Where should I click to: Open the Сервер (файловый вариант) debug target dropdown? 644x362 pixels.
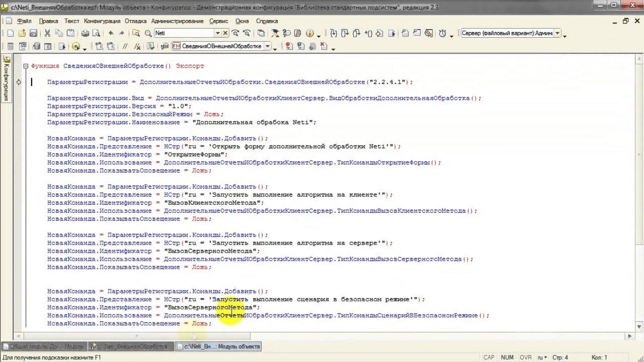click(x=557, y=33)
